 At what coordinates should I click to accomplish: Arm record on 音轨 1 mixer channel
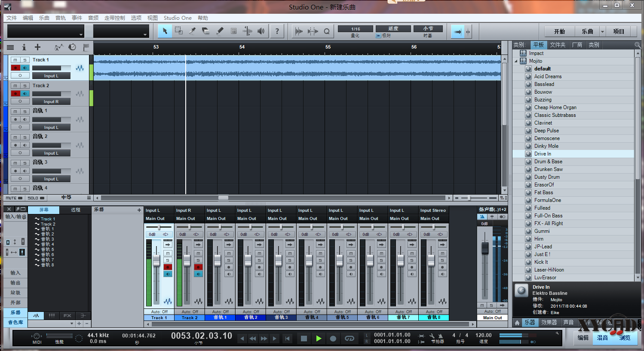(x=229, y=267)
